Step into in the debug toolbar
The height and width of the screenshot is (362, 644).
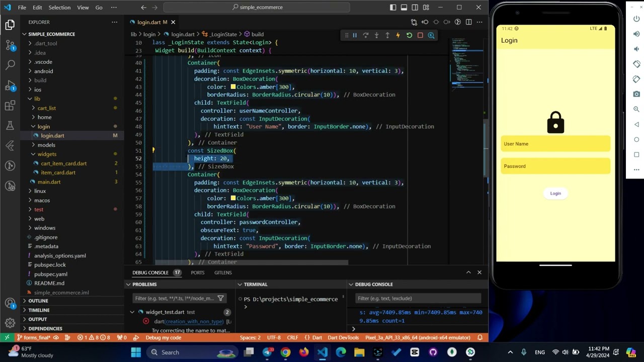coord(376,35)
